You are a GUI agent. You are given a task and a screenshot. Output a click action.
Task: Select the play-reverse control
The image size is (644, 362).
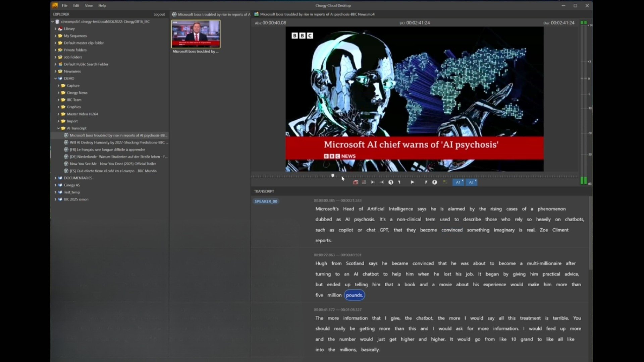391,182
